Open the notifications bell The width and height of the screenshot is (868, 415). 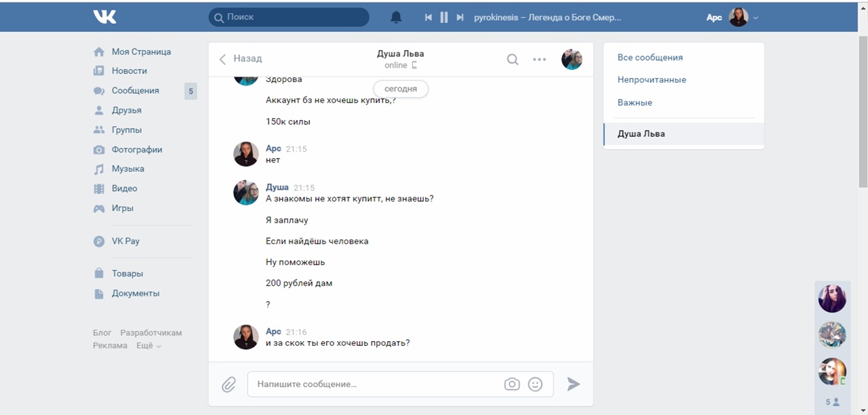(396, 18)
